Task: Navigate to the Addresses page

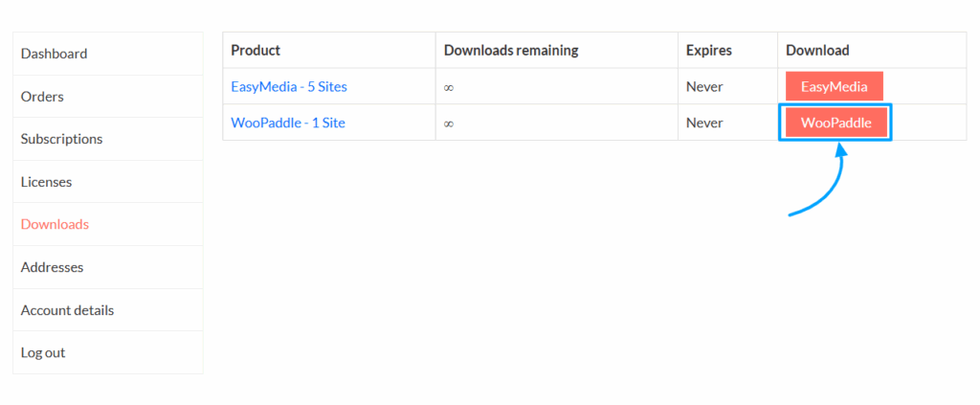Action: click(52, 267)
